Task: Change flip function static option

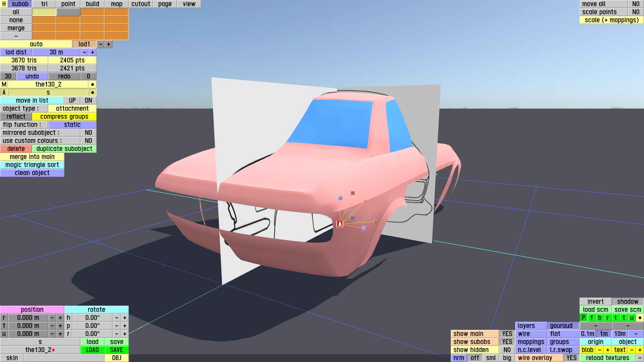Action: coord(72,125)
